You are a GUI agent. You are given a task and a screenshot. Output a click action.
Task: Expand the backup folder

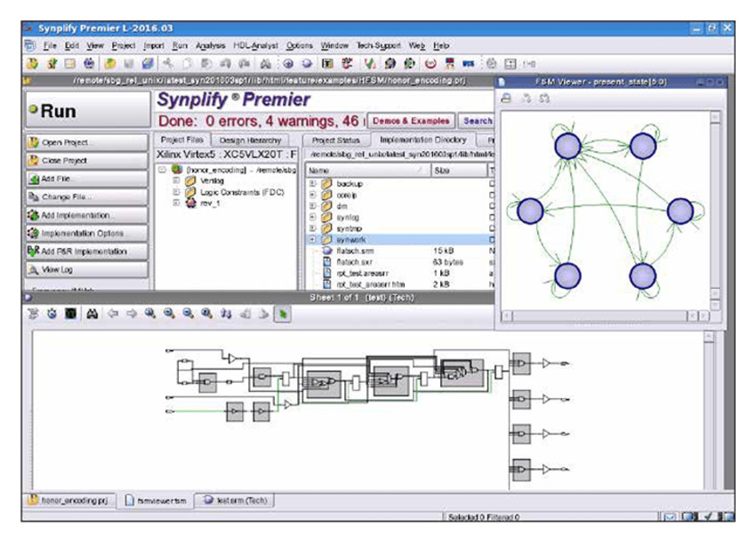tap(312, 183)
